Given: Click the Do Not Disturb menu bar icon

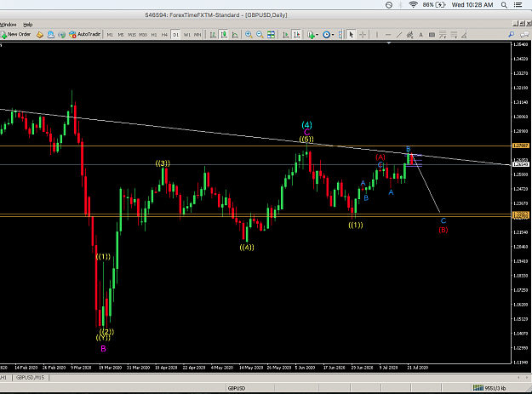Looking at the screenshot, I should tap(389, 5).
